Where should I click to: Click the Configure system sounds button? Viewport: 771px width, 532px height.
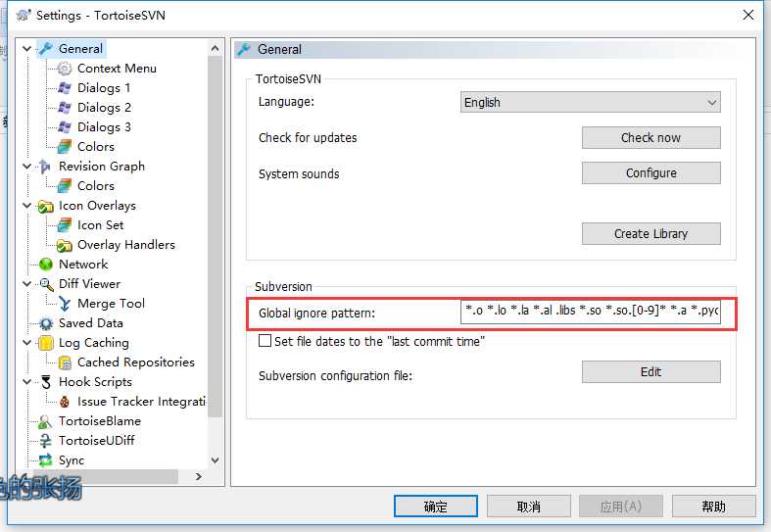point(651,173)
